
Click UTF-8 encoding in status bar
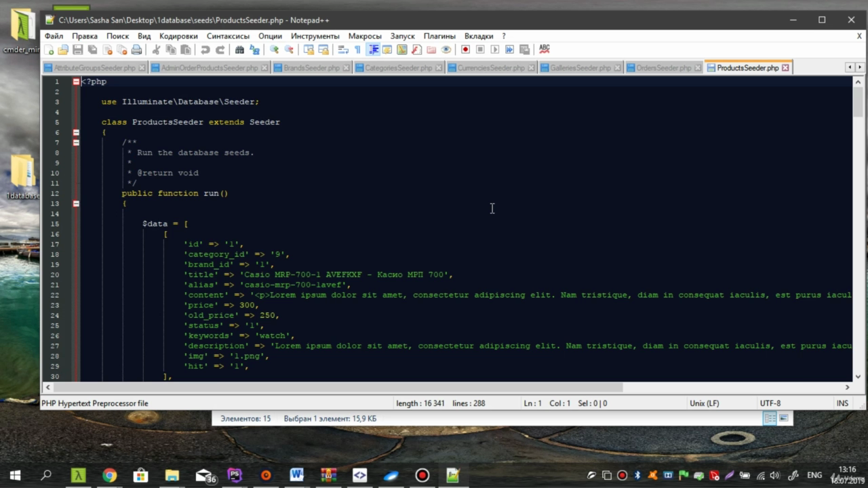[x=770, y=403]
